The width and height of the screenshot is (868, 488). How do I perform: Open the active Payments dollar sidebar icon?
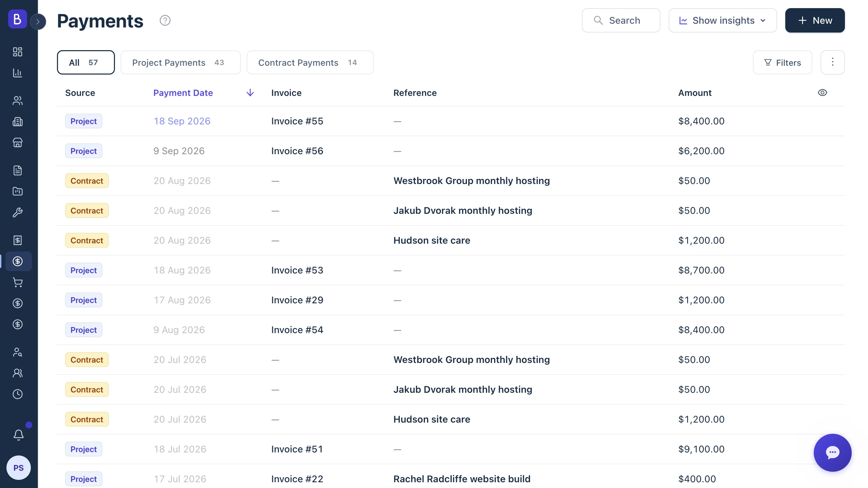[18, 261]
